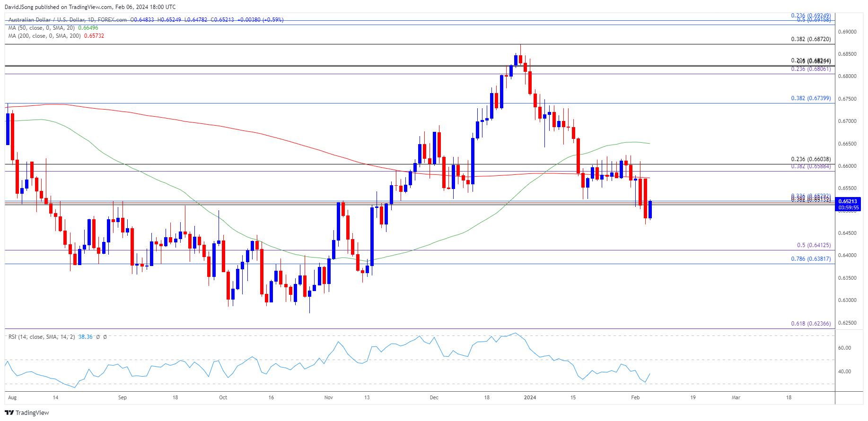Select Fibonacci label 0.382 (0.68720)
The image size is (868, 421).
point(811,39)
